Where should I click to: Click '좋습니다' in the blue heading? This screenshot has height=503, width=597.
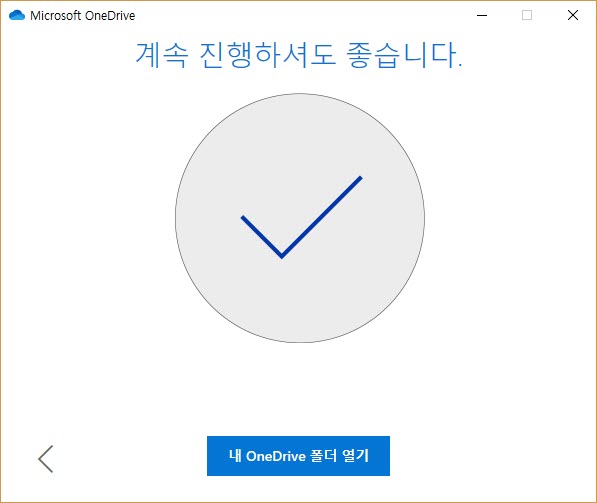coord(403,55)
